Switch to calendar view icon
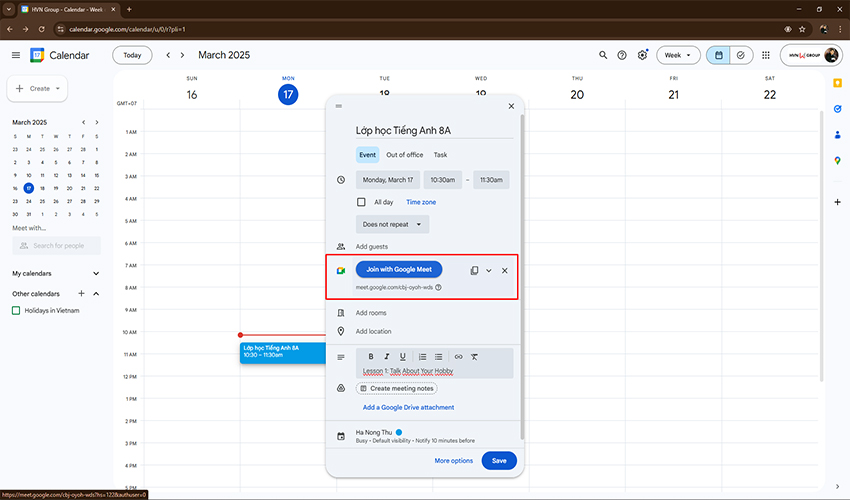850x500 pixels. [x=718, y=55]
